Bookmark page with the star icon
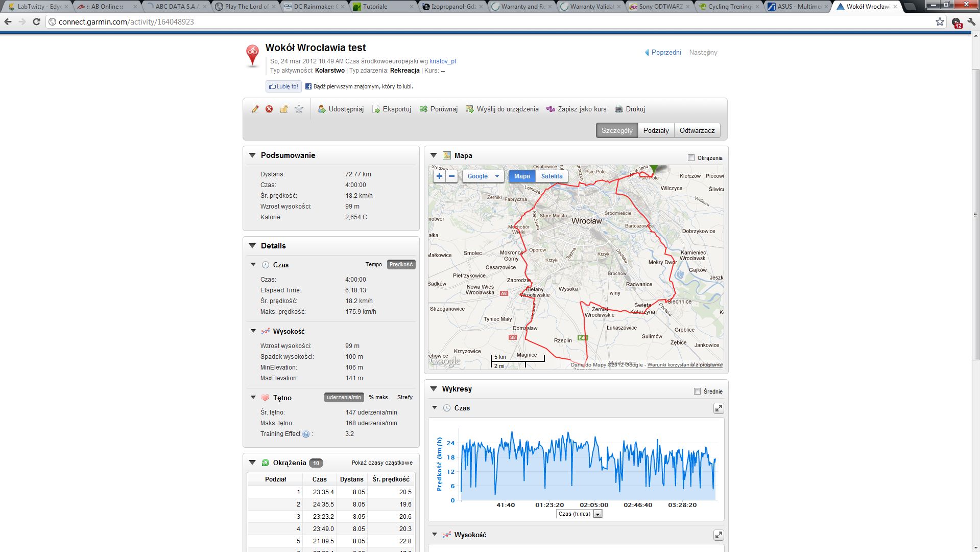Screen dimensions: 980x552 point(940,22)
